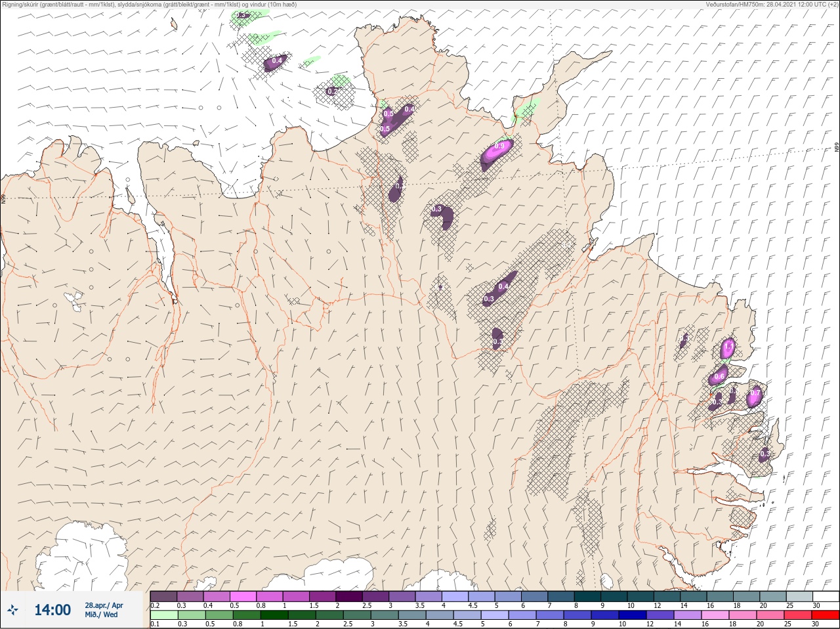
Task: Select the dark purple upper legend swatch at 2
Action: [x=350, y=596]
